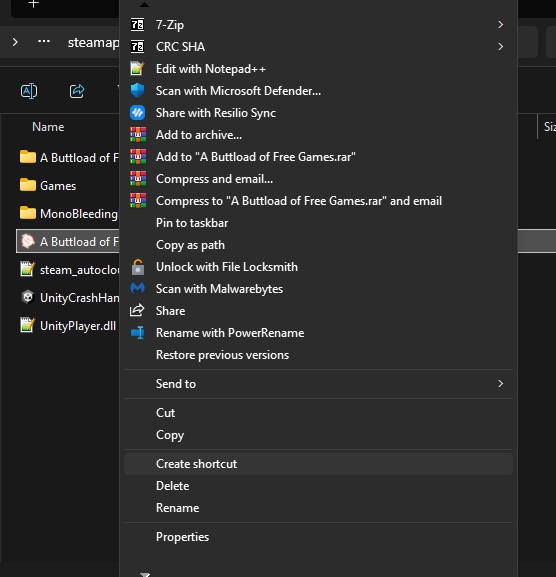Open the breadcrumb ellipsis overflow
The width and height of the screenshot is (556, 577).
[44, 42]
